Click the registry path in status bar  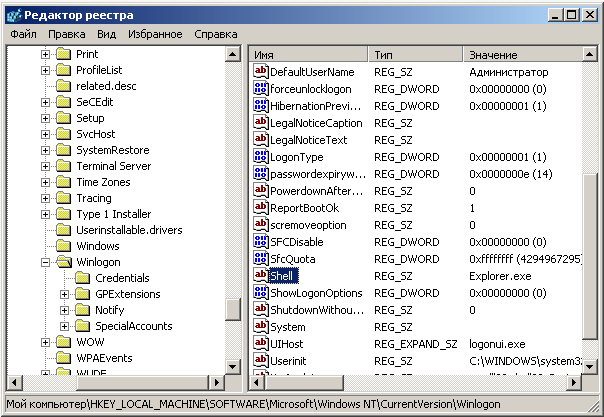[x=253, y=404]
